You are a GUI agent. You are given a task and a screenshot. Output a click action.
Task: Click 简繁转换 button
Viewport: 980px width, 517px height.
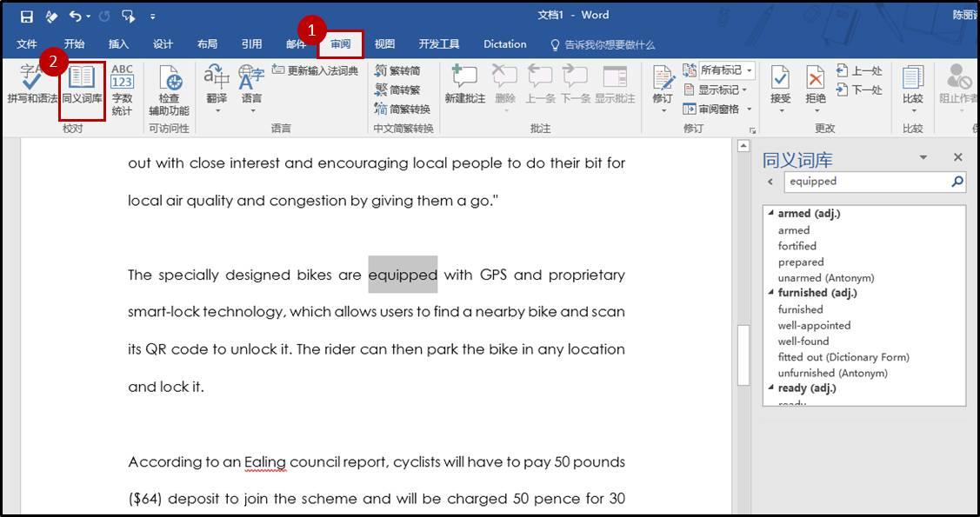point(403,109)
